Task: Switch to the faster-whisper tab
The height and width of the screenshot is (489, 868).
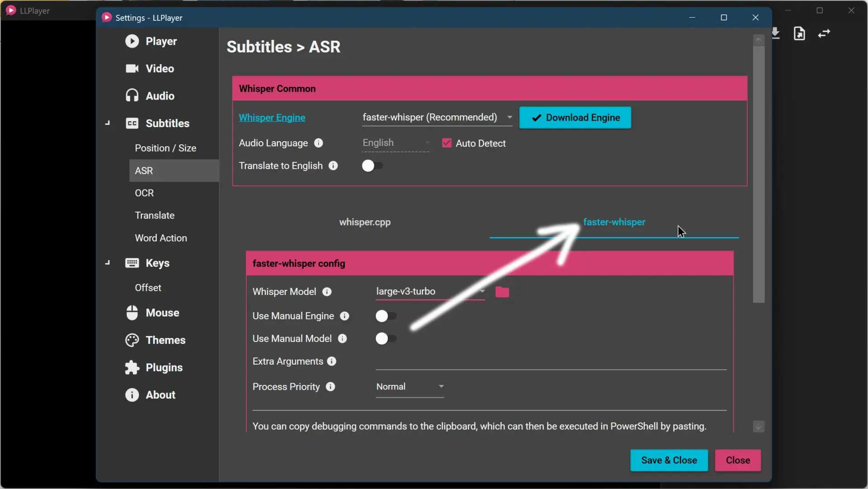Action: click(614, 222)
